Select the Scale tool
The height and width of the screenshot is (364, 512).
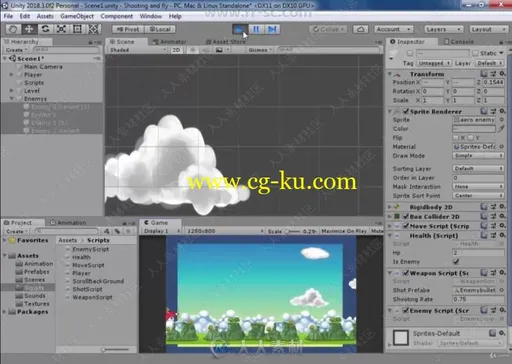click(x=61, y=29)
